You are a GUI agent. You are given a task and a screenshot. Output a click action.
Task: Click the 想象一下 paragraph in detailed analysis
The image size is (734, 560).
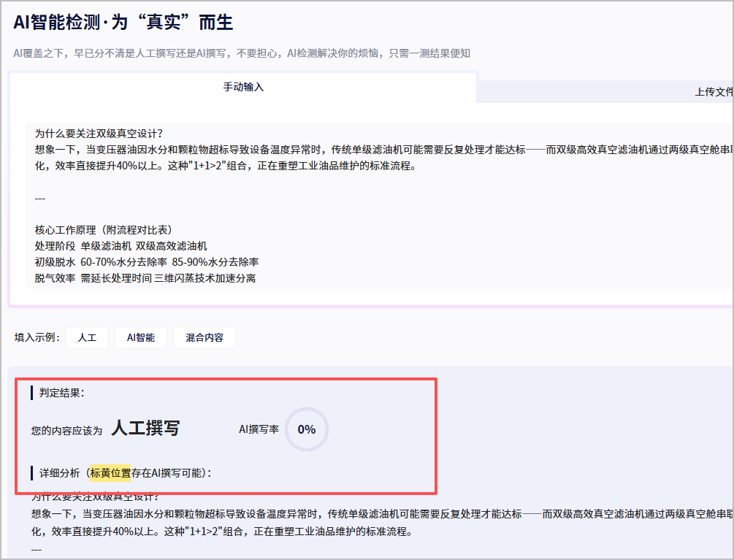(x=292, y=514)
